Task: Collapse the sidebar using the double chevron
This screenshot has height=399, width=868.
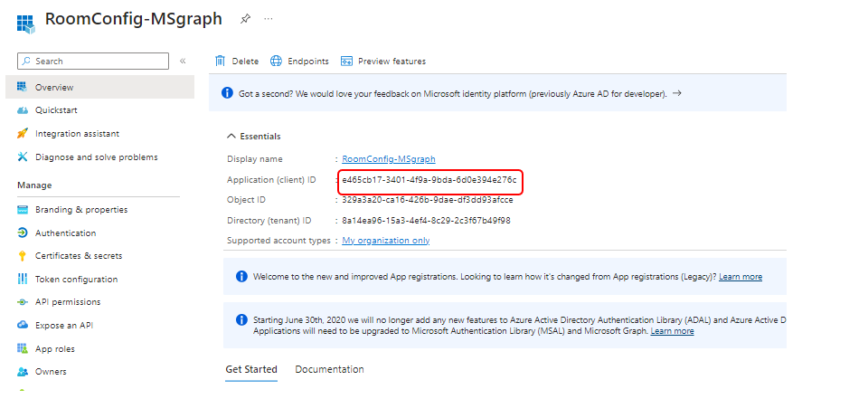Action: coord(183,61)
